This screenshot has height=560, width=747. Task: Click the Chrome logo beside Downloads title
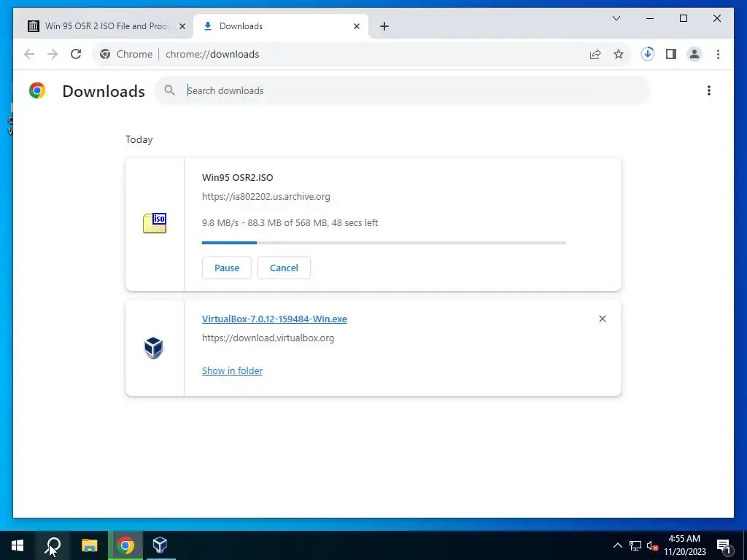pos(37,90)
